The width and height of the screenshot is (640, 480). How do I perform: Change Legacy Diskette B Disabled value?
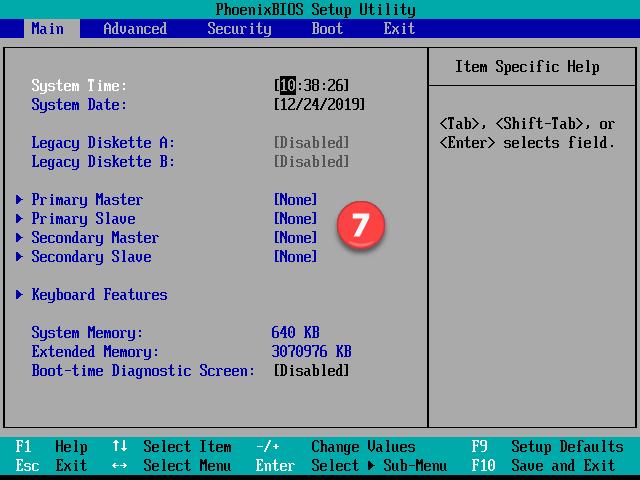311,162
